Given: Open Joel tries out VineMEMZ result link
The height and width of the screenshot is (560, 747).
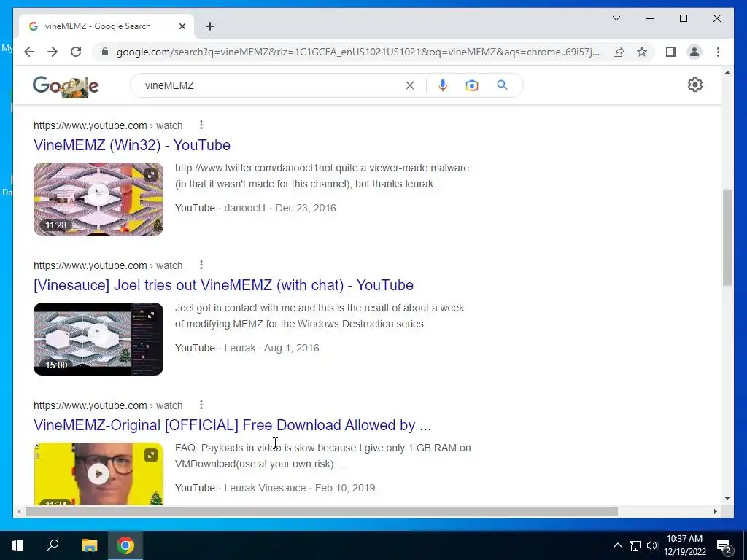Looking at the screenshot, I should click(223, 285).
